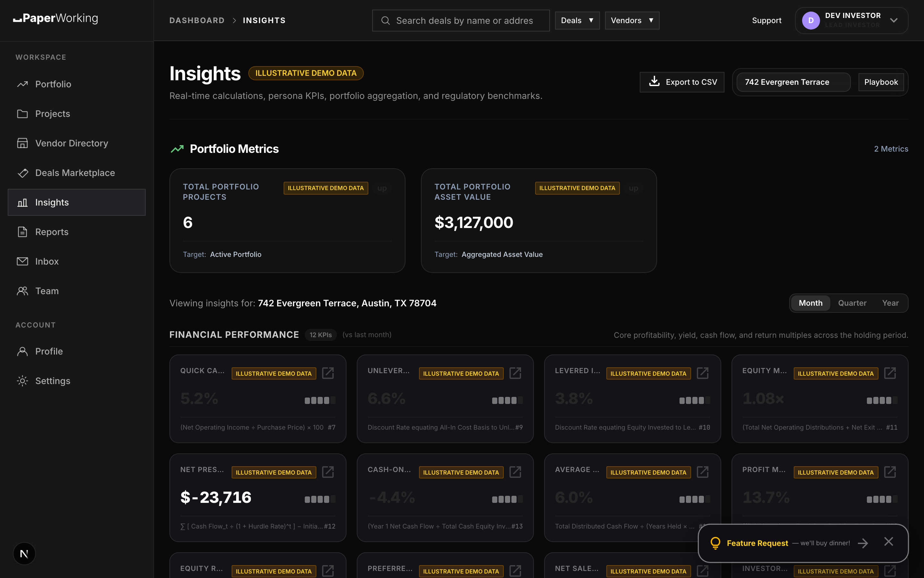Click the Feature Request arrow
The image size is (924, 578).
(x=863, y=543)
